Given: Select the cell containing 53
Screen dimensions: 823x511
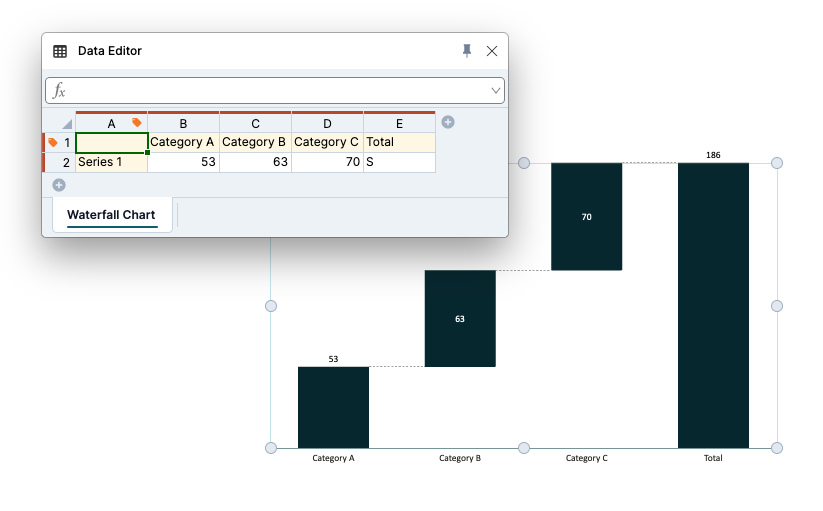Looking at the screenshot, I should (x=184, y=163).
